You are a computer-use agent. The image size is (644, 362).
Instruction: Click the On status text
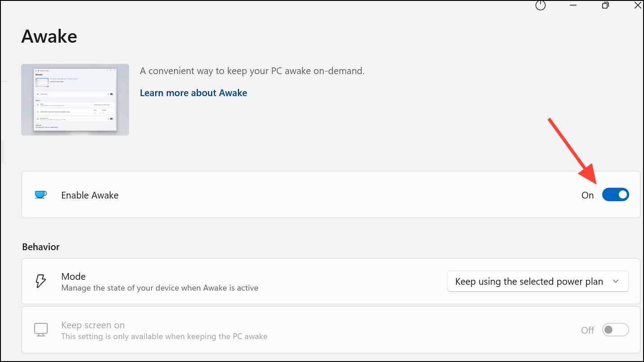(x=588, y=195)
